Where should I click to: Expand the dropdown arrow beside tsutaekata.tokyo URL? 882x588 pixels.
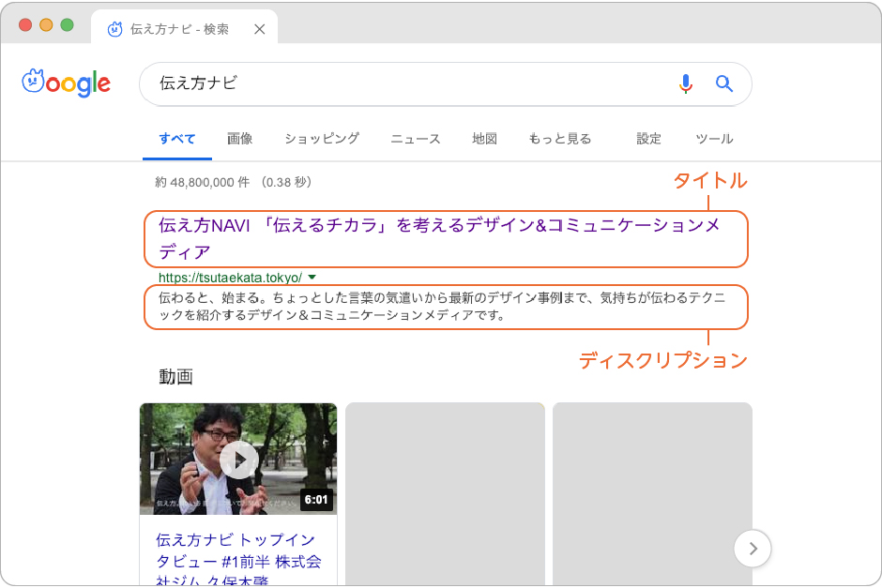312,278
